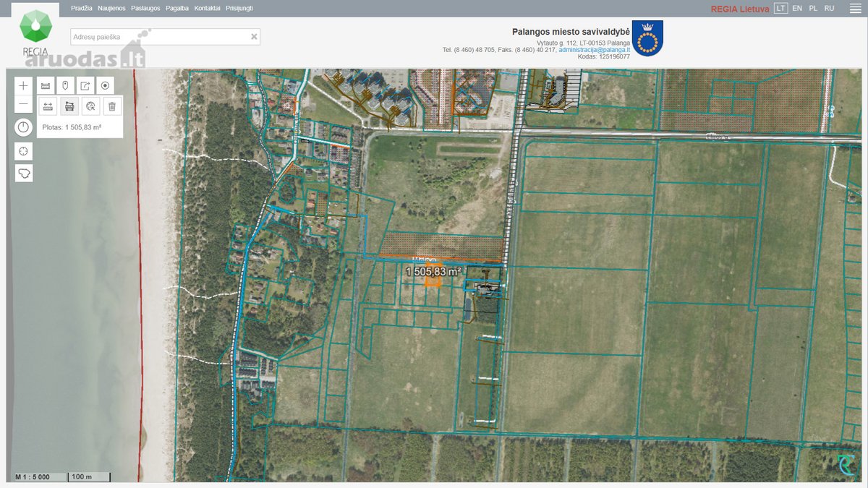Screen dimensions: 868x488
Task: Open the Paslaugos menu item
Action: pyautogui.click(x=145, y=8)
